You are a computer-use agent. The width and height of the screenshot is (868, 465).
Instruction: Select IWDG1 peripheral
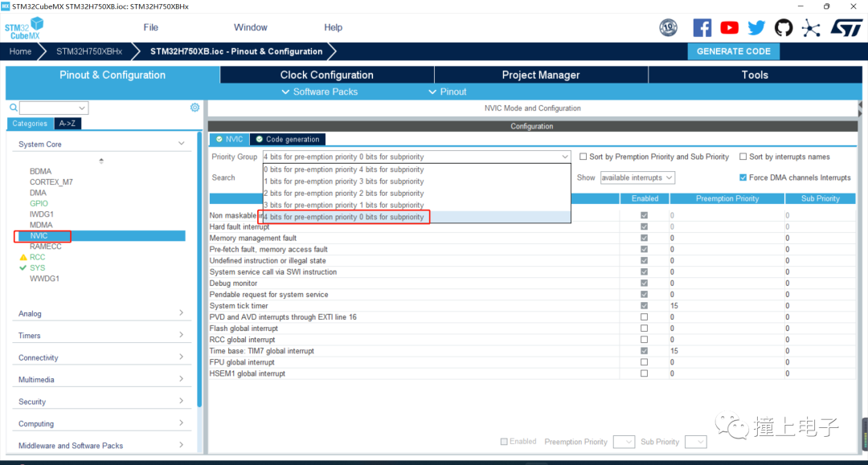[42, 214]
